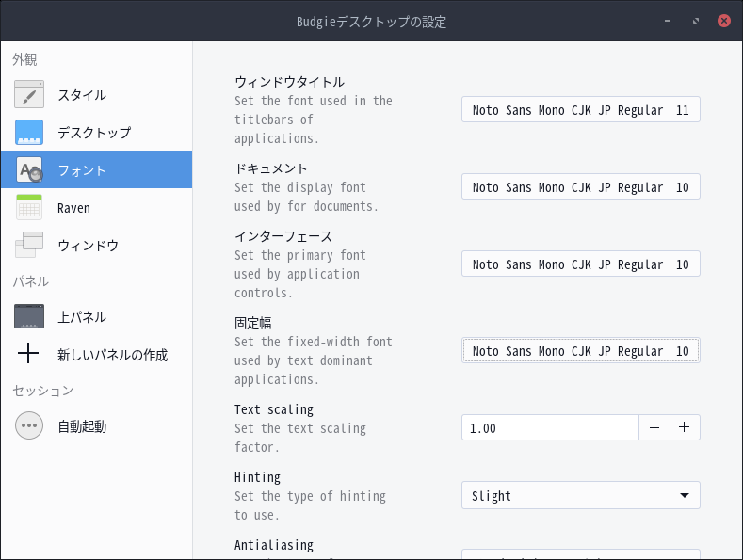This screenshot has height=560, width=743.
Task: Click the Hinting label
Action: pyautogui.click(x=257, y=477)
